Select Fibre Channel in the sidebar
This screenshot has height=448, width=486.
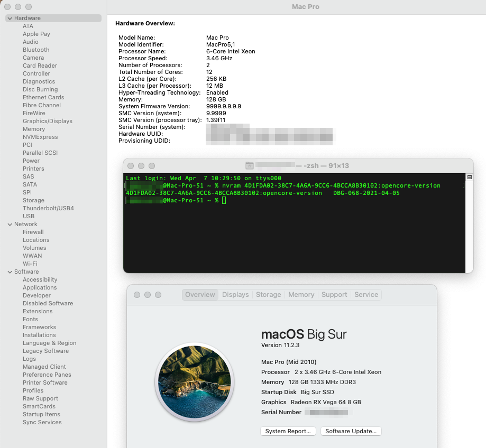[42, 105]
